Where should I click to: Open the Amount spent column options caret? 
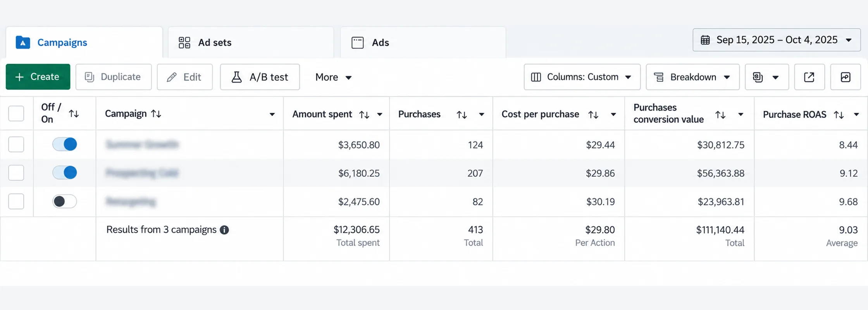tap(380, 114)
